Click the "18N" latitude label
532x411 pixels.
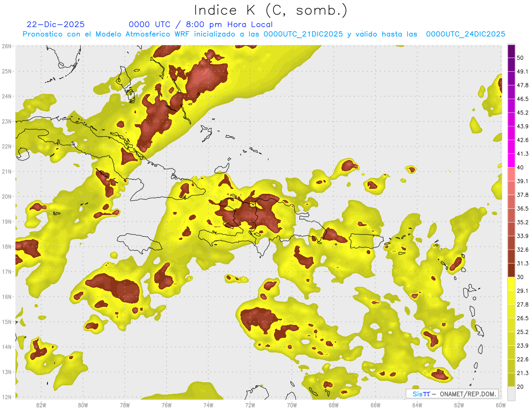pos(7,247)
